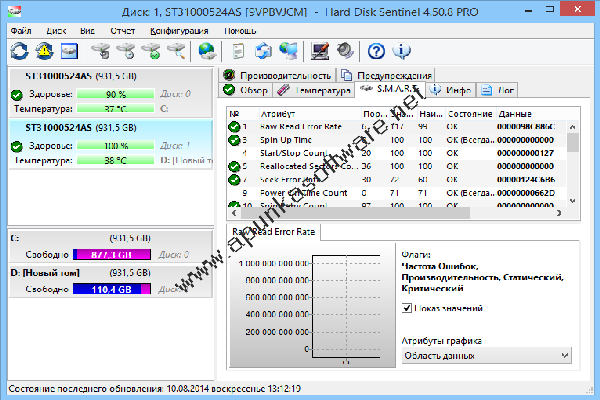This screenshot has width=600, height=400.
Task: Select disk ST31000524AS with 100 % health
Action: coord(111,144)
